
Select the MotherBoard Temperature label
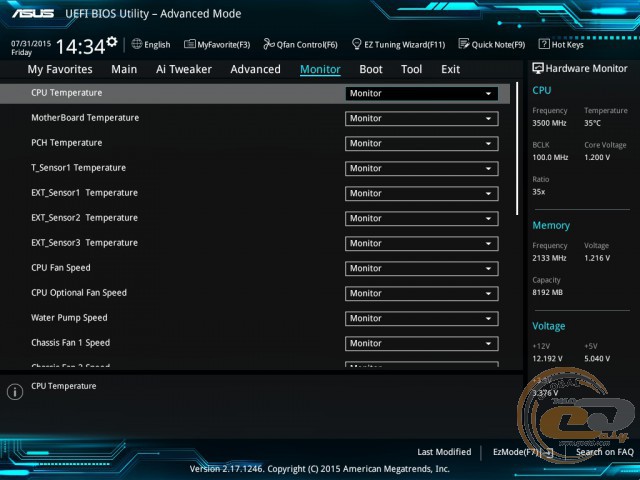click(x=85, y=118)
